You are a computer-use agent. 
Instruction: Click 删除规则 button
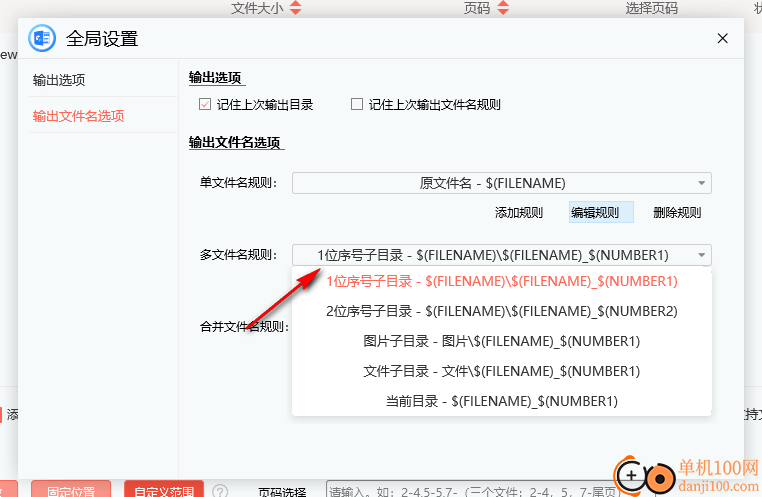[x=677, y=212]
